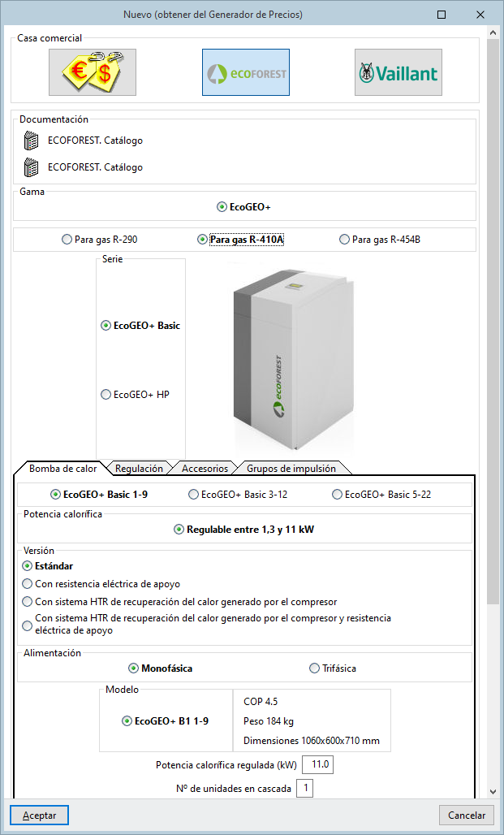Edit the Nº de unidades en cascada field
Viewport: 504px width, 835px height.
coord(305,788)
